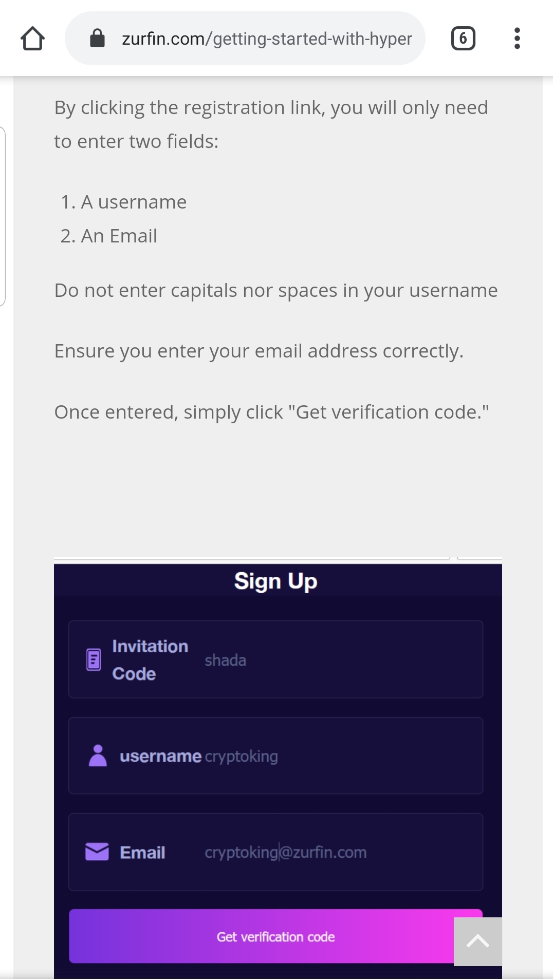Select the Email input with cryptoking@zurfin.com
Image resolution: width=553 pixels, height=980 pixels.
tap(334, 852)
